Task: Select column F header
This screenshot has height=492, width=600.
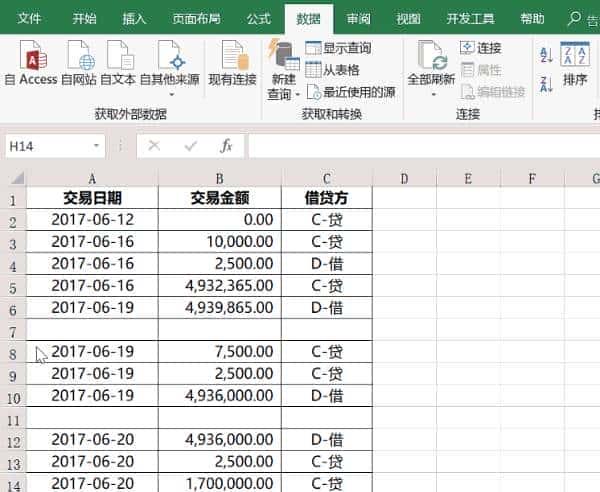Action: tap(532, 179)
